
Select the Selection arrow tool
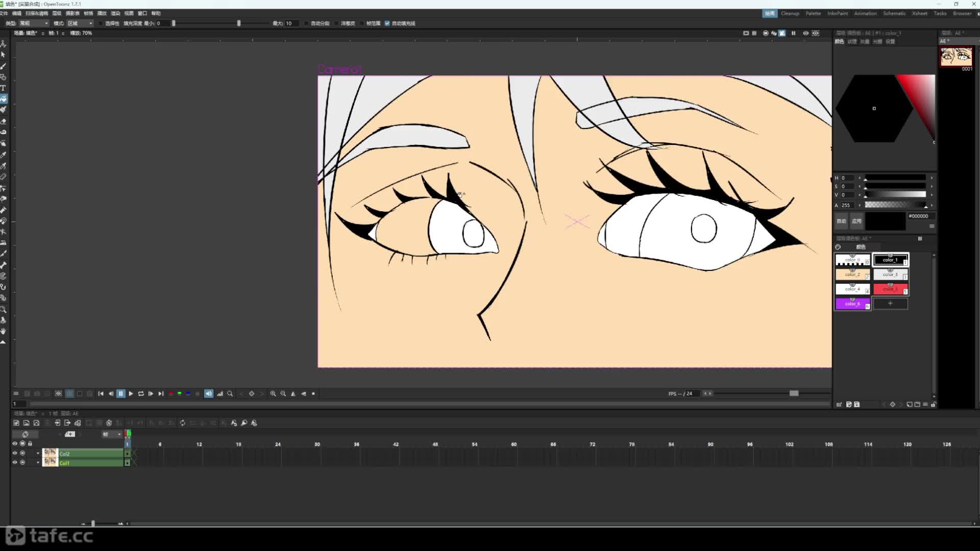coord(3,55)
